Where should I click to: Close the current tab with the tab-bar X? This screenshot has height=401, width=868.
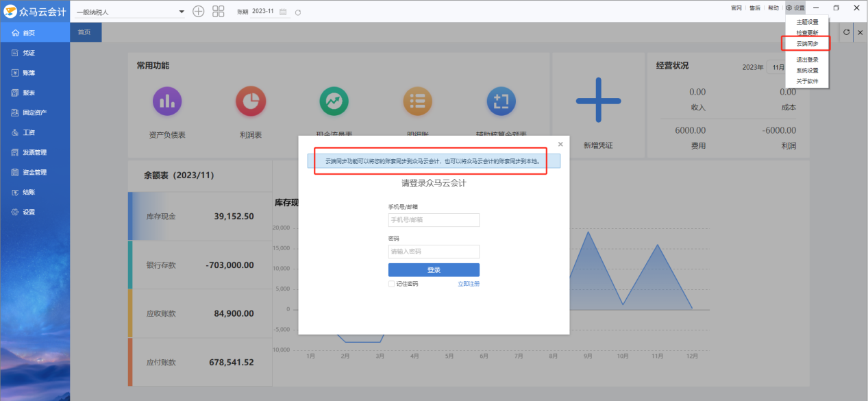(860, 32)
